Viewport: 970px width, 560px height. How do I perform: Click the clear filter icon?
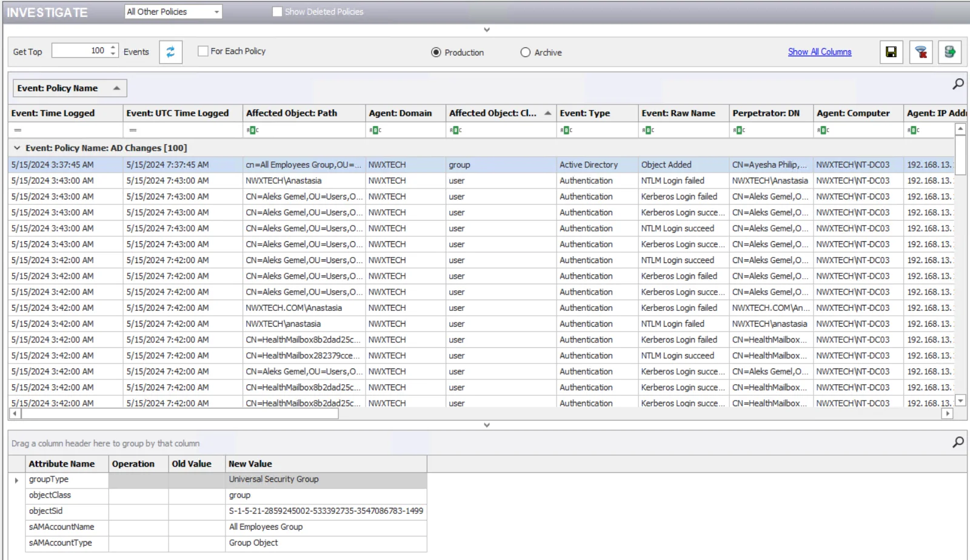point(921,52)
